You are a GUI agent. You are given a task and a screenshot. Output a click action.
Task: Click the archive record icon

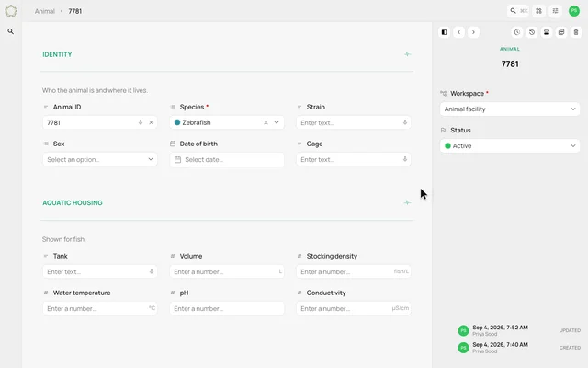tap(547, 32)
